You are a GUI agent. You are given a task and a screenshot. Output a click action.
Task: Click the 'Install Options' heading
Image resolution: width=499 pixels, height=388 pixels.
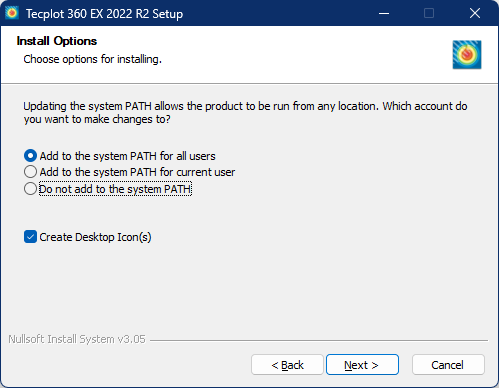coord(57,41)
